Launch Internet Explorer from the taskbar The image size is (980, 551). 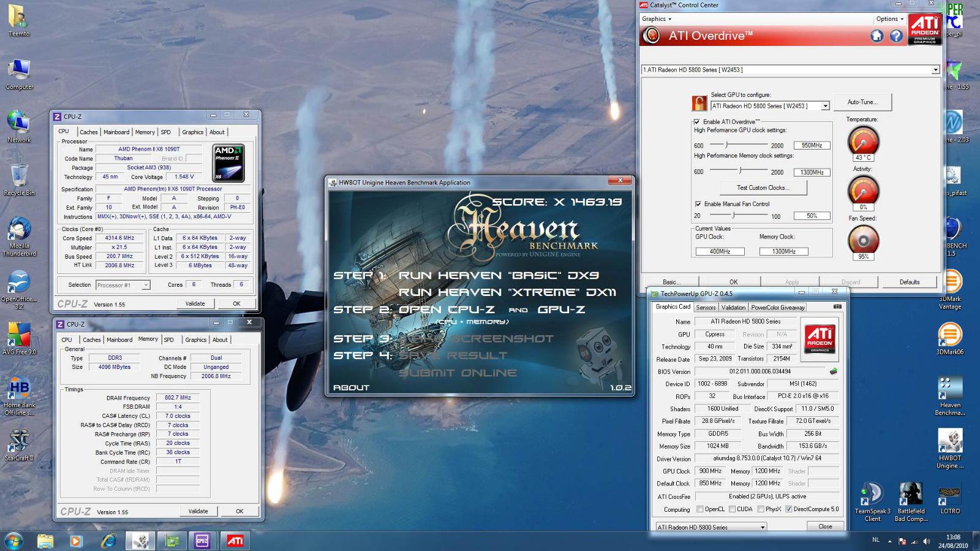tap(108, 541)
